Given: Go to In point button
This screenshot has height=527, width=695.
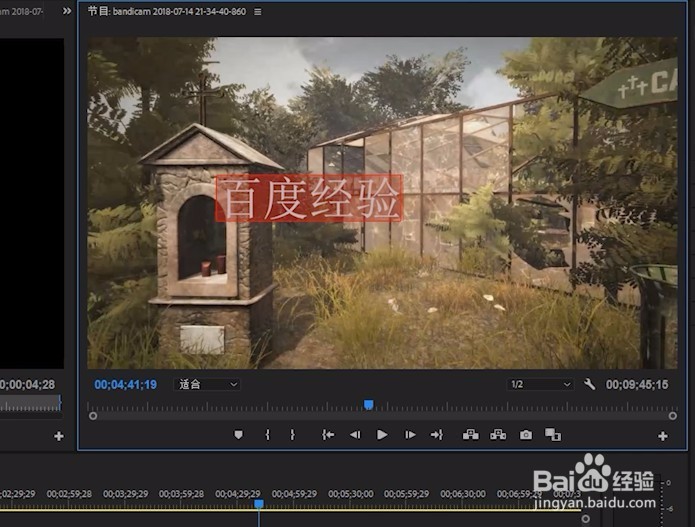Looking at the screenshot, I should [328, 435].
